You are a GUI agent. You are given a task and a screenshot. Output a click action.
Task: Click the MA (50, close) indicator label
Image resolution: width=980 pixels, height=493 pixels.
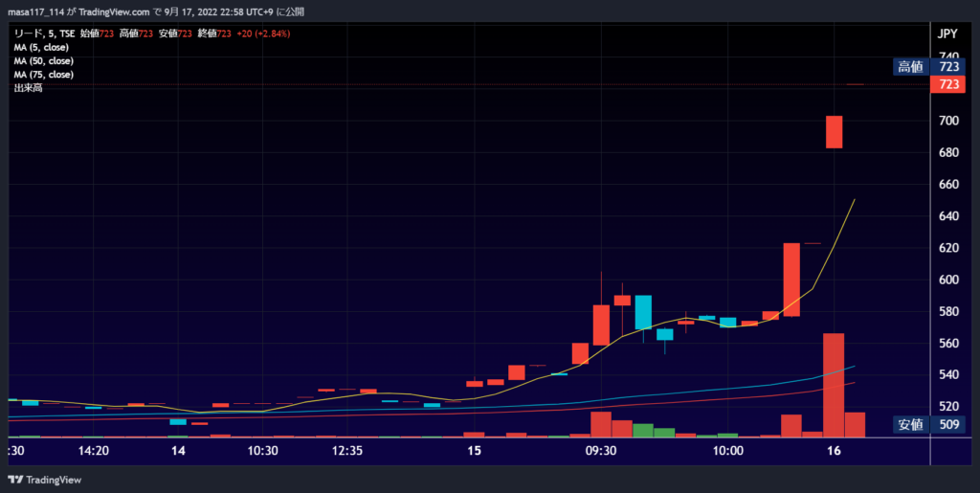click(x=44, y=61)
